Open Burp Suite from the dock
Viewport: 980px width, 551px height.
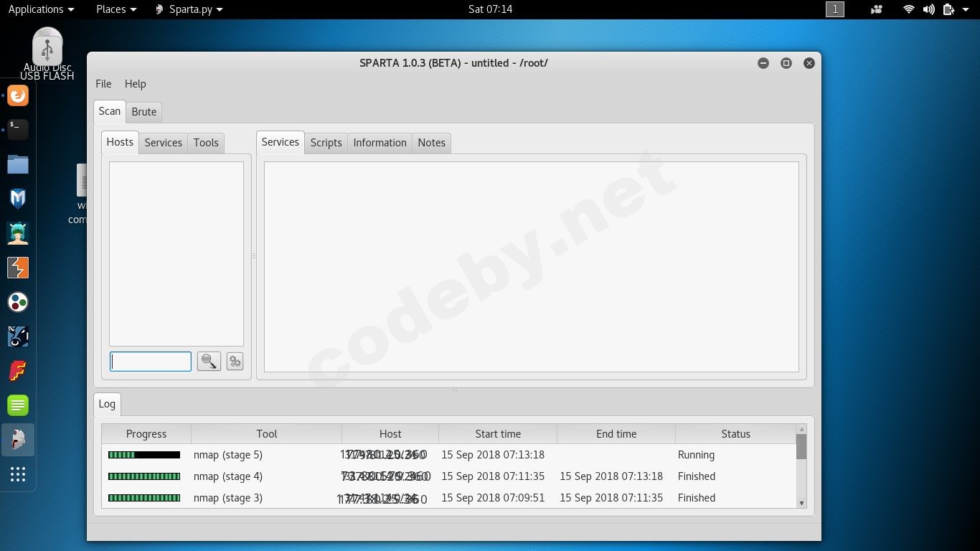tap(18, 268)
